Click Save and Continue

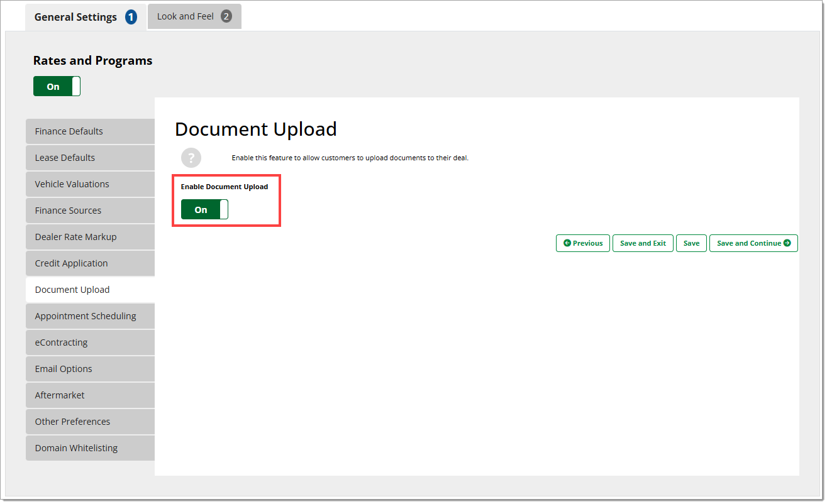753,243
